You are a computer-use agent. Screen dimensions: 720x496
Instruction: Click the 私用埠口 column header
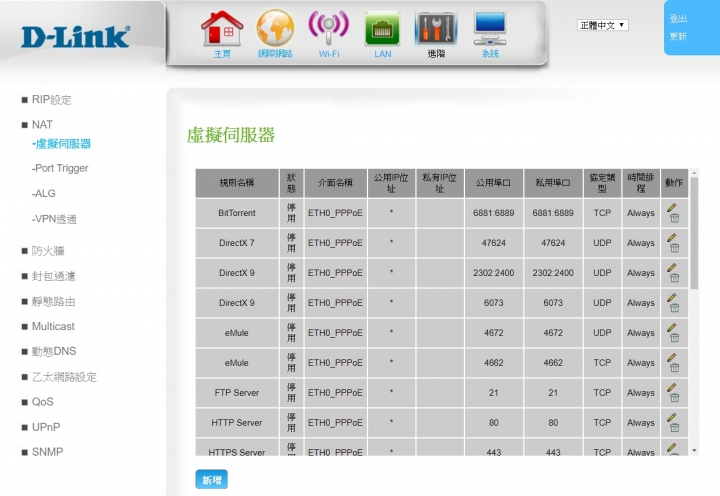click(x=553, y=183)
